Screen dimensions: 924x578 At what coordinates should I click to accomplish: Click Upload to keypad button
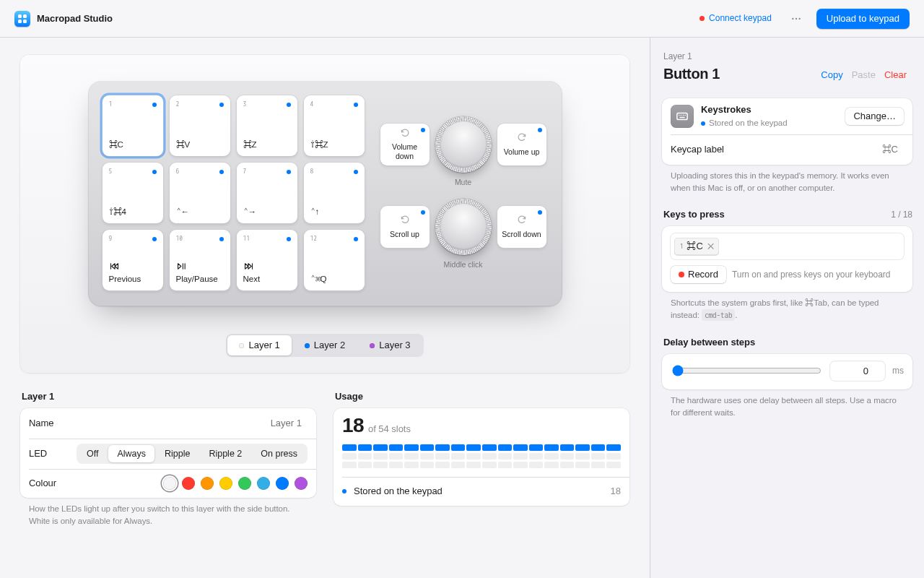(863, 19)
